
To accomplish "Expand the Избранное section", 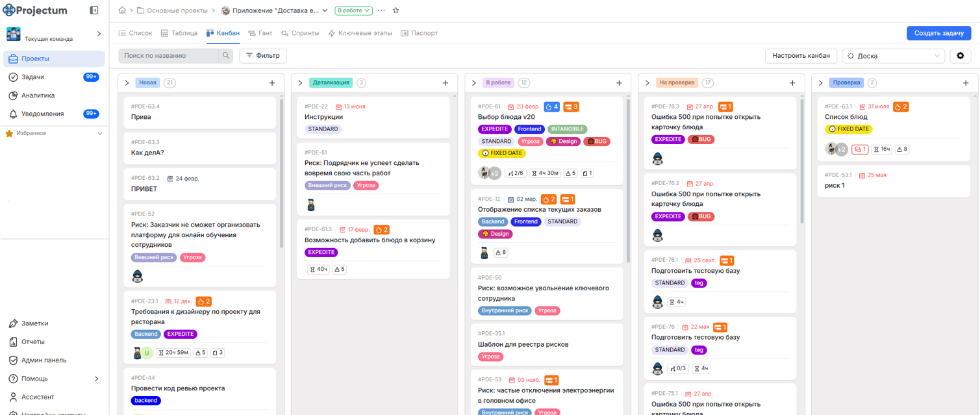I will coord(99,134).
